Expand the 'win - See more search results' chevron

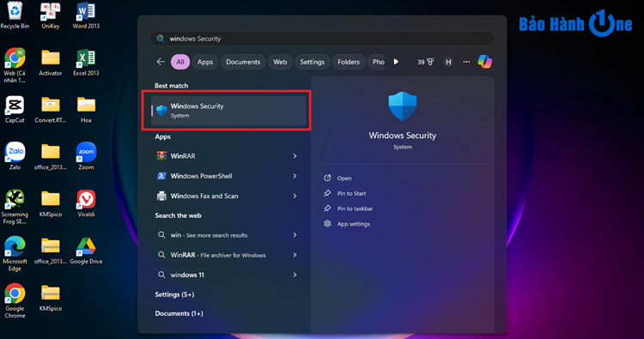point(295,235)
